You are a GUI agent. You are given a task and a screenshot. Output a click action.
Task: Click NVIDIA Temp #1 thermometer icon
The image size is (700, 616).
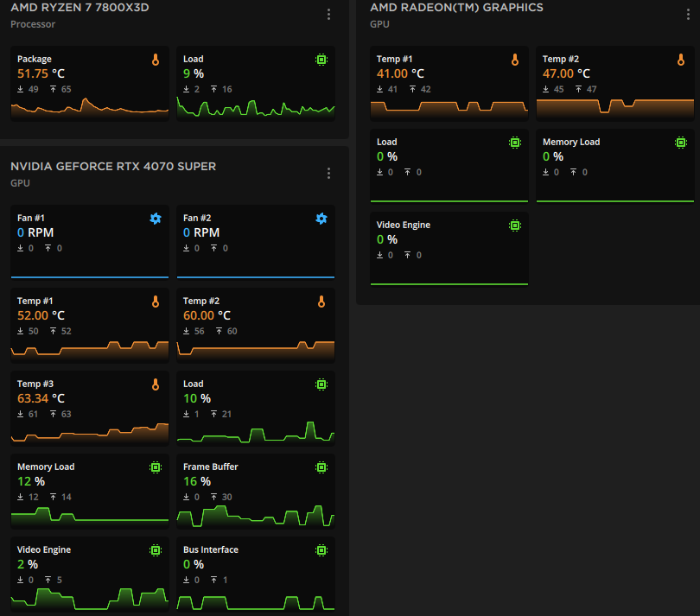156,302
